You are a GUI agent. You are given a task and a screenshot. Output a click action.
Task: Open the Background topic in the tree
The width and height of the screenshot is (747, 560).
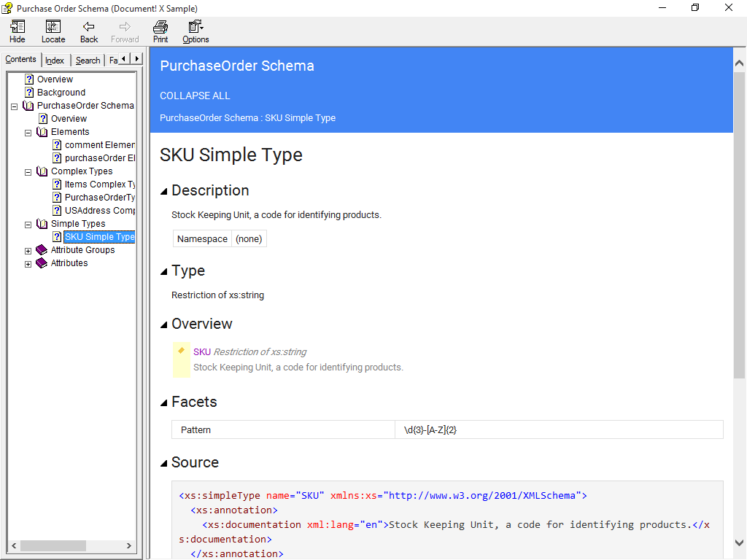(x=61, y=93)
